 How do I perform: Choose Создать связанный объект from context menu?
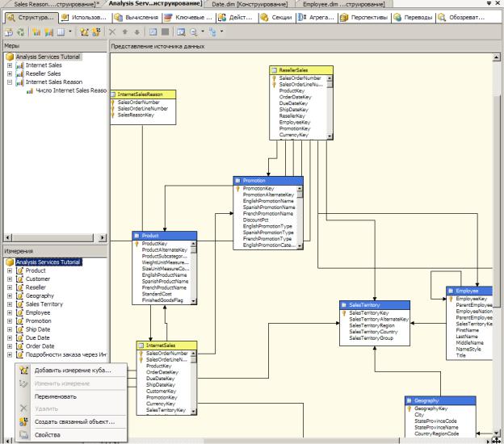71,422
